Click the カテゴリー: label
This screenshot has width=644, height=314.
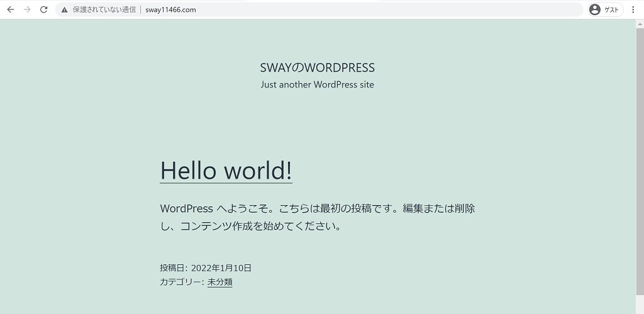pyautogui.click(x=182, y=282)
